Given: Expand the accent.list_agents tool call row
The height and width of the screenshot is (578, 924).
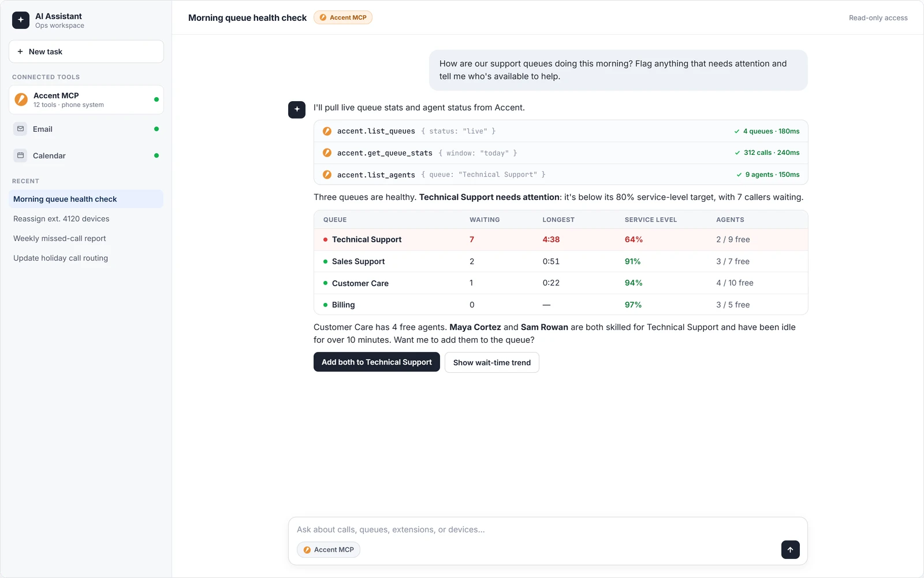Looking at the screenshot, I should coord(561,175).
